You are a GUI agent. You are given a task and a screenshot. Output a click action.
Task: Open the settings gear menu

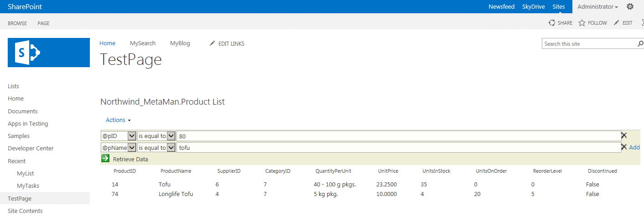[x=630, y=6]
